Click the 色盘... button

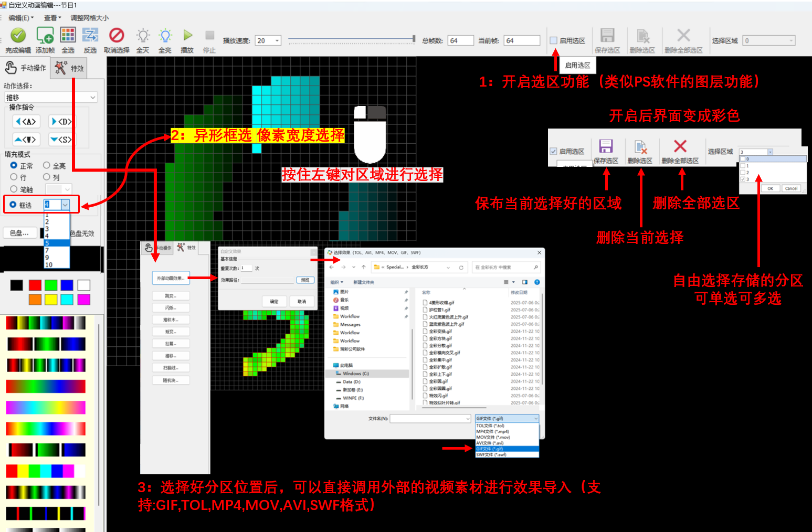point(19,233)
